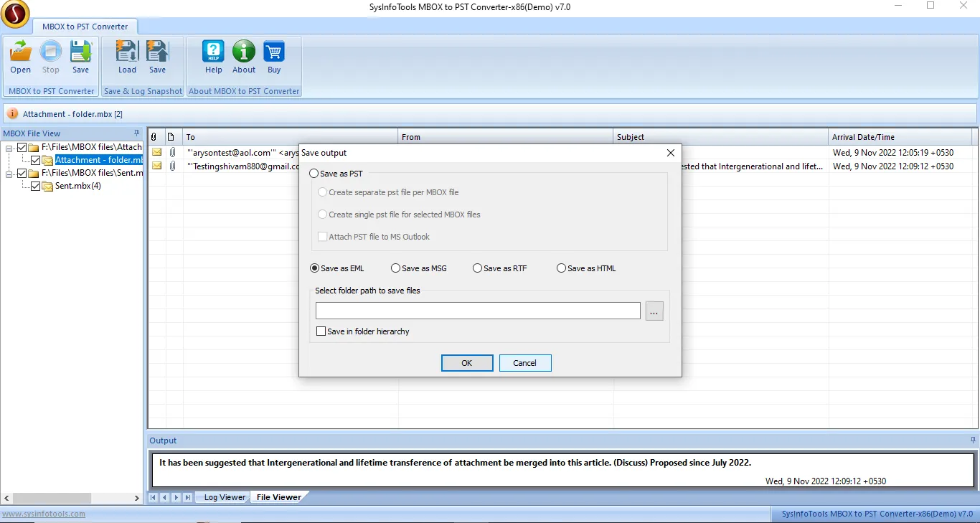Open the www.sysinfotools.com link
The height and width of the screenshot is (523, 980).
click(x=44, y=514)
